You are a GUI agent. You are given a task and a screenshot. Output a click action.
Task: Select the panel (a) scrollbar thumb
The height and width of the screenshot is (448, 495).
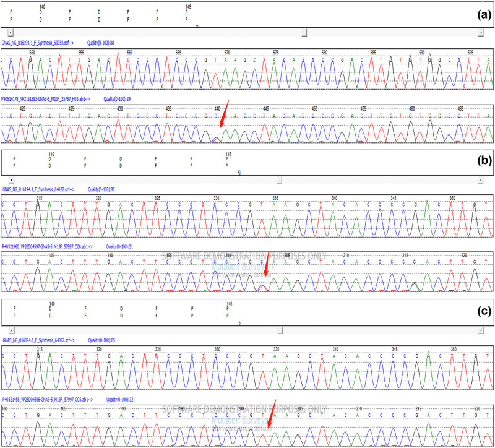pyautogui.click(x=304, y=32)
